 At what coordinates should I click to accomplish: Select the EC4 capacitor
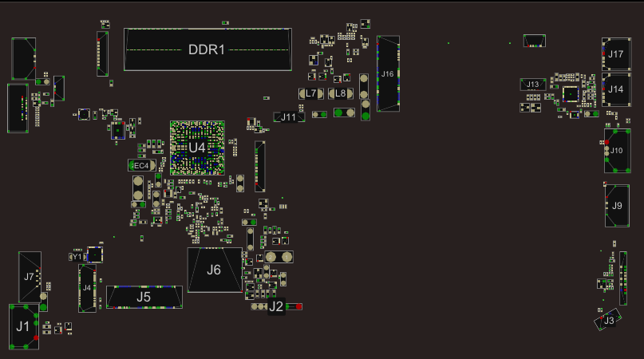click(140, 165)
